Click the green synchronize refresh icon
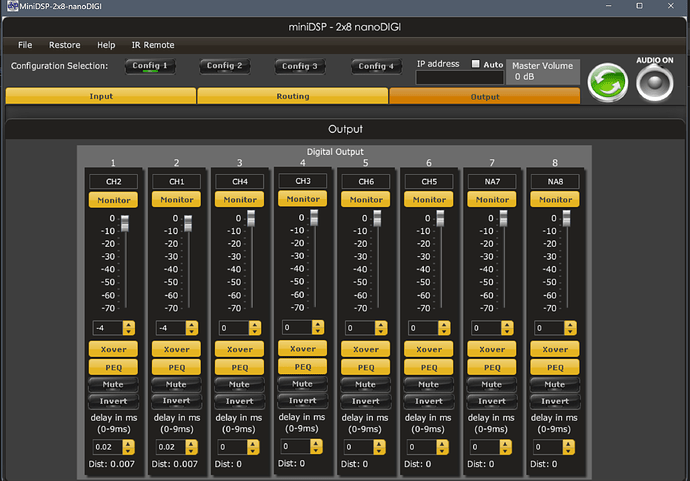Viewport: 690px width, 481px height. click(608, 82)
